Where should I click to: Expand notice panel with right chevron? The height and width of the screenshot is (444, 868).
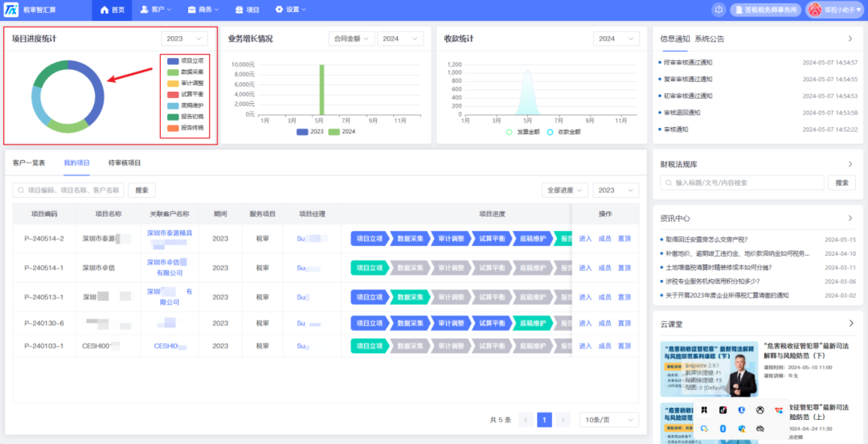pos(850,39)
